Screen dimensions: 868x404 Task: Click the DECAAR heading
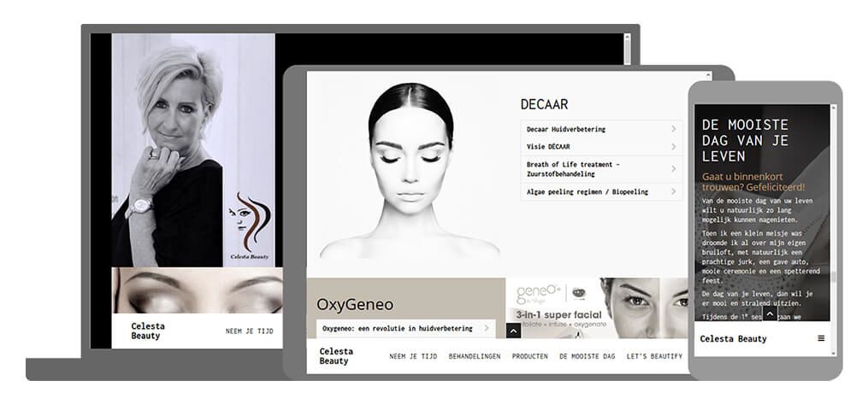[544, 104]
